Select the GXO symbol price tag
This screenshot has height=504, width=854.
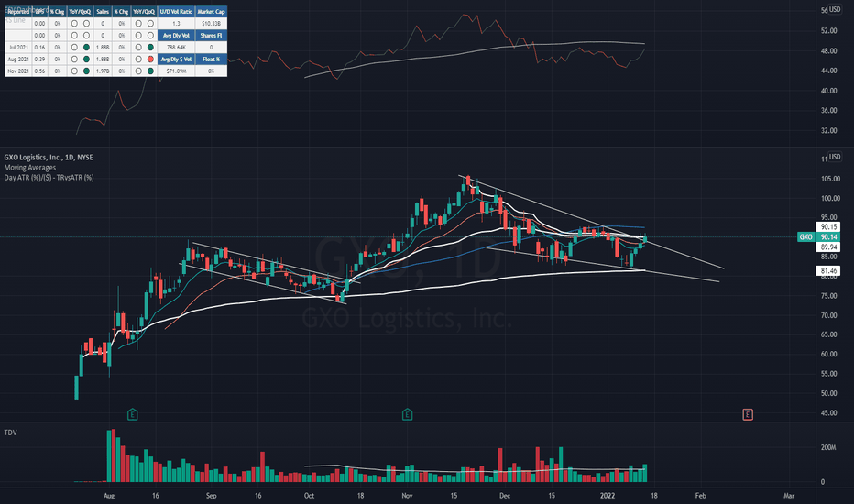(x=806, y=237)
